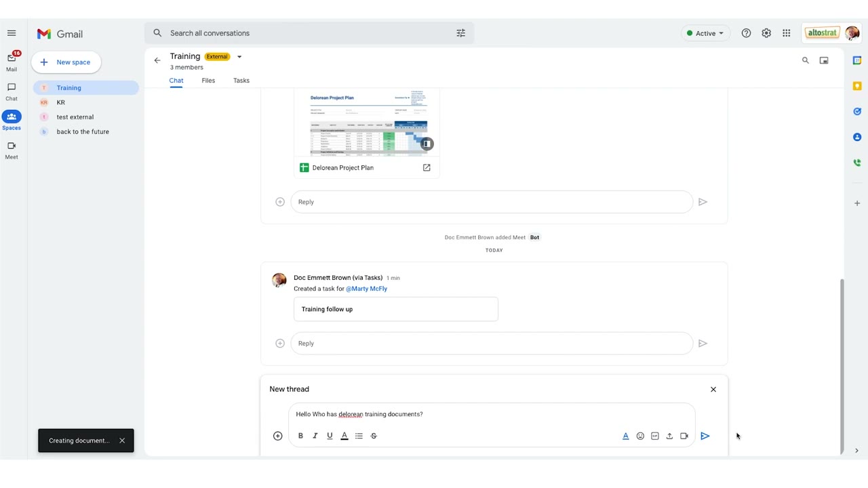Viewport: 868px width, 488px height.
Task: Open Contacts side panel icon
Action: [857, 137]
